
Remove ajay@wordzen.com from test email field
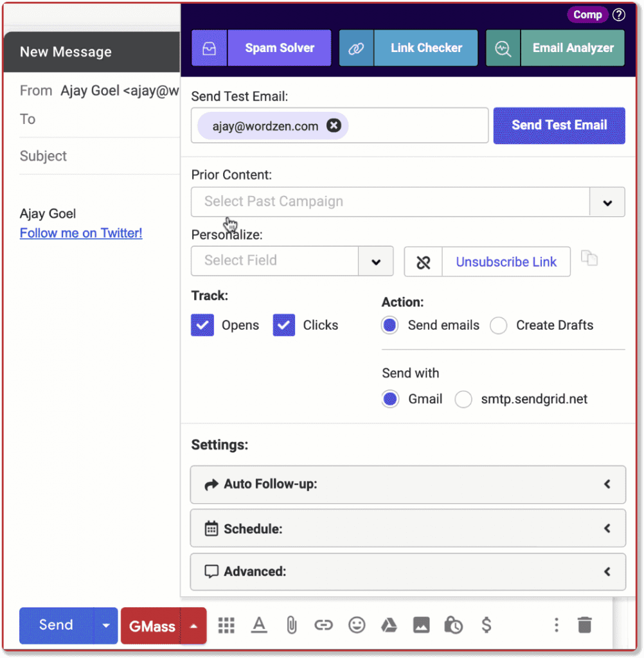[334, 125]
